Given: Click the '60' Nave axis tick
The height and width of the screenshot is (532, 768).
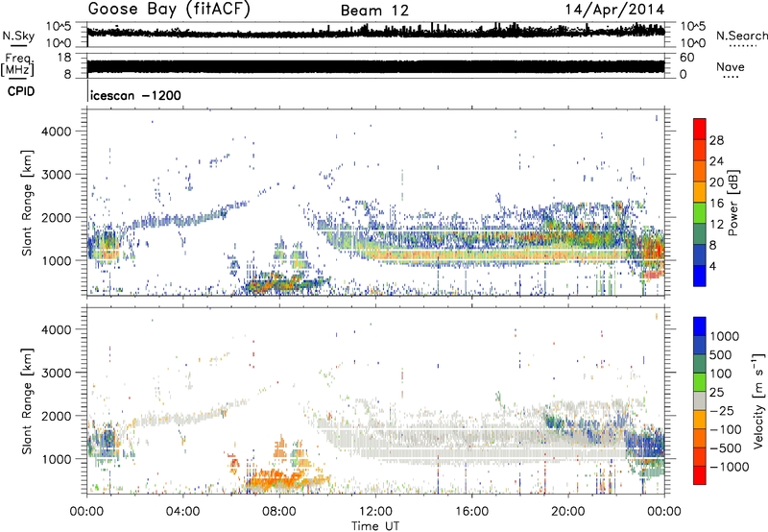Looking at the screenshot, I should coord(686,58).
